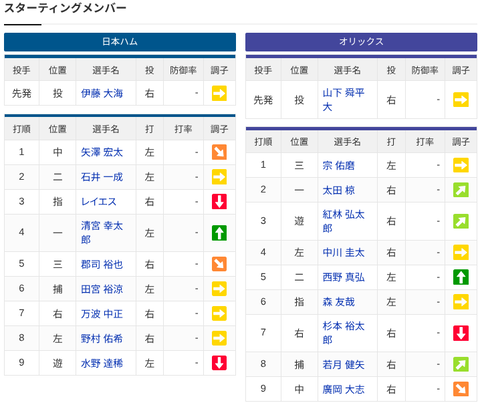Screen dimensions: 480x405
Task: Click the condition arrow icon for 山下 舜平大
Action: click(x=461, y=99)
